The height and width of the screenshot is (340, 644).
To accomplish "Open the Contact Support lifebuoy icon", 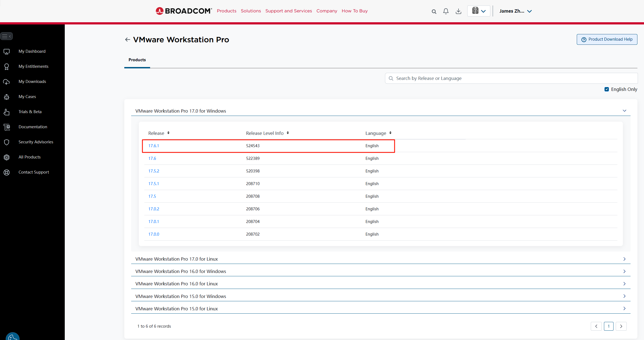I will pyautogui.click(x=7, y=172).
